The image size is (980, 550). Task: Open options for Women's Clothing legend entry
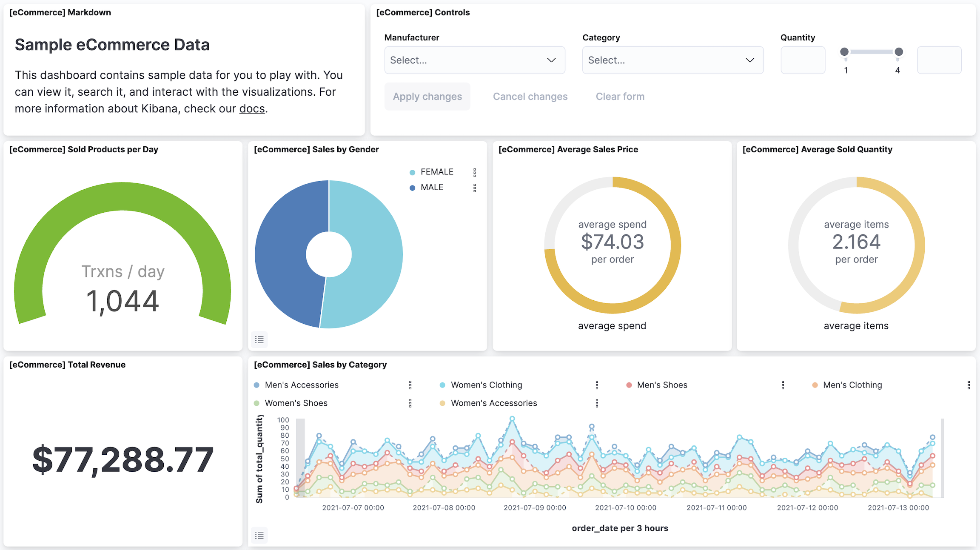click(x=597, y=385)
